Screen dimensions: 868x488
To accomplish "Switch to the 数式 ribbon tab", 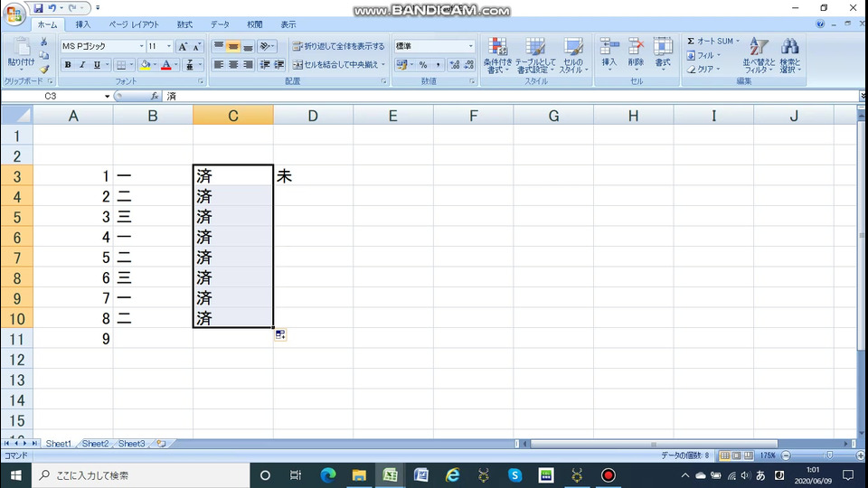I will click(184, 24).
